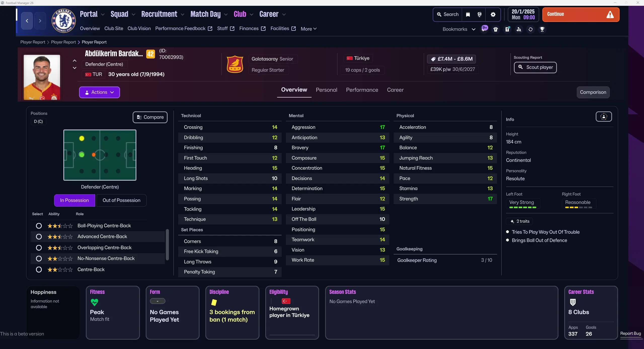Open the Actions dropdown
This screenshot has height=349, width=644.
point(99,92)
